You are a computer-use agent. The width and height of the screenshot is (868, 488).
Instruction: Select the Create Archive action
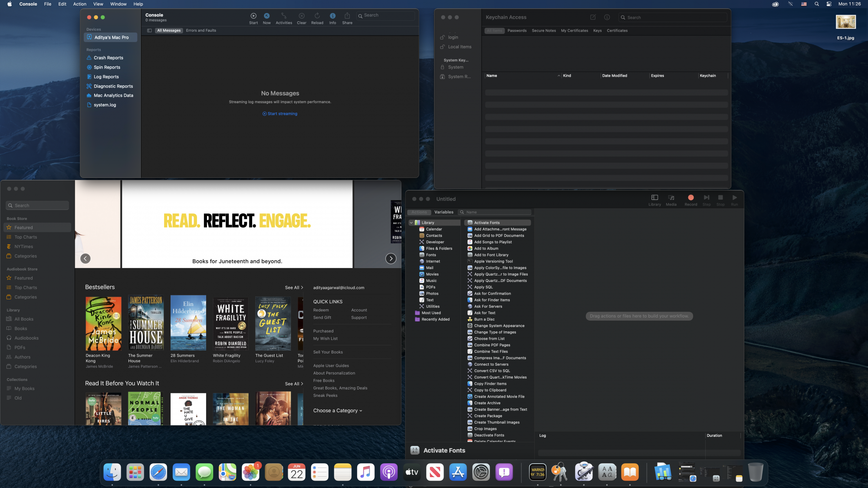487,403
